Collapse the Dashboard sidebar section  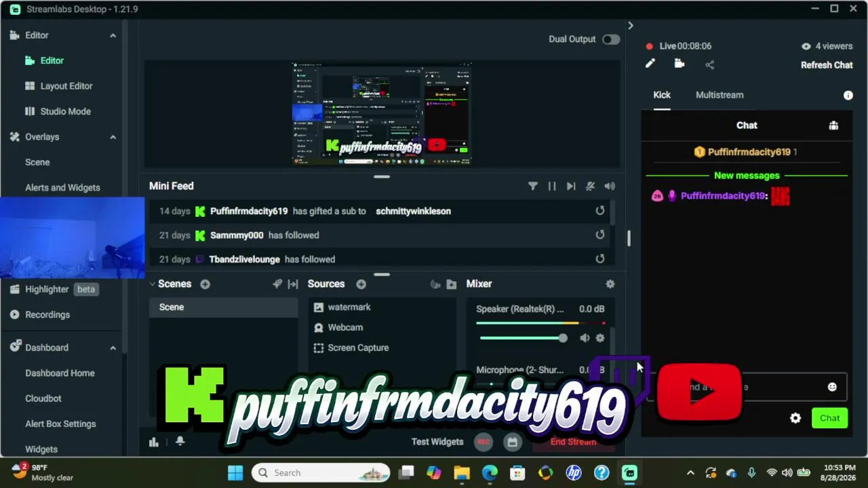tap(113, 348)
